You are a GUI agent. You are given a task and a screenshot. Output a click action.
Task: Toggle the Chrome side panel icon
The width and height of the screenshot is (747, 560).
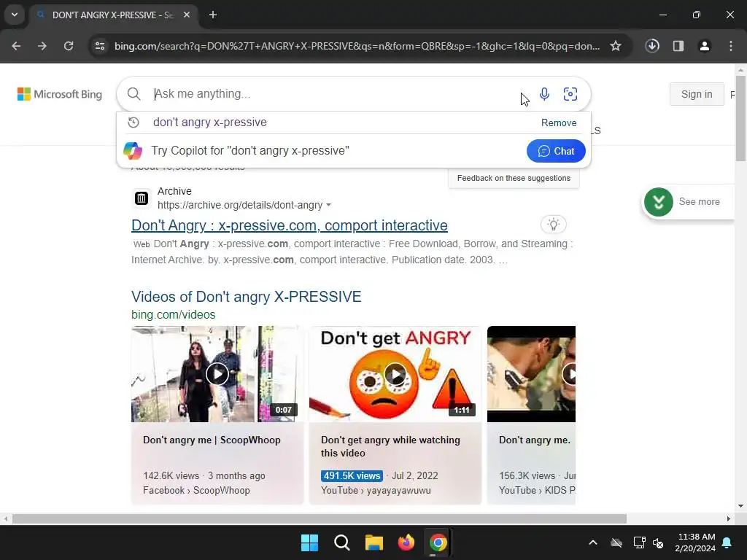[678, 46]
